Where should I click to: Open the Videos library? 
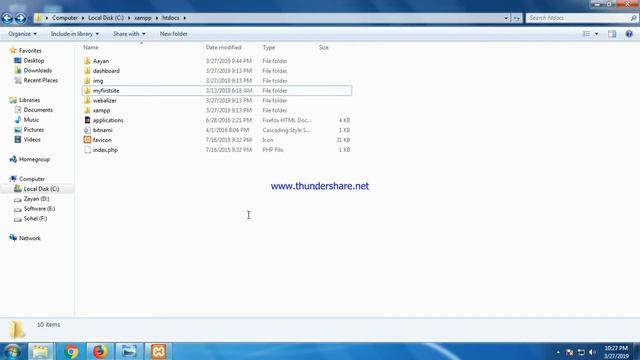pyautogui.click(x=32, y=140)
